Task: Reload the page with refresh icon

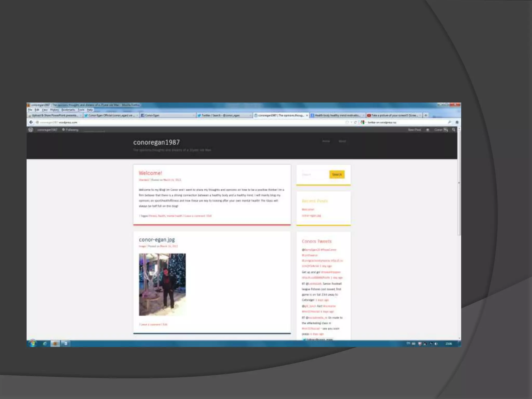Action: [x=355, y=122]
